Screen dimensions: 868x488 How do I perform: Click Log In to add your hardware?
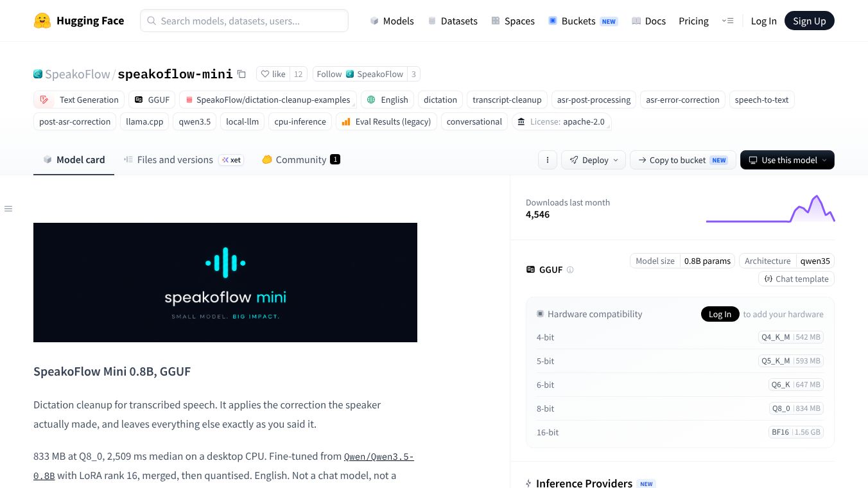click(x=720, y=314)
